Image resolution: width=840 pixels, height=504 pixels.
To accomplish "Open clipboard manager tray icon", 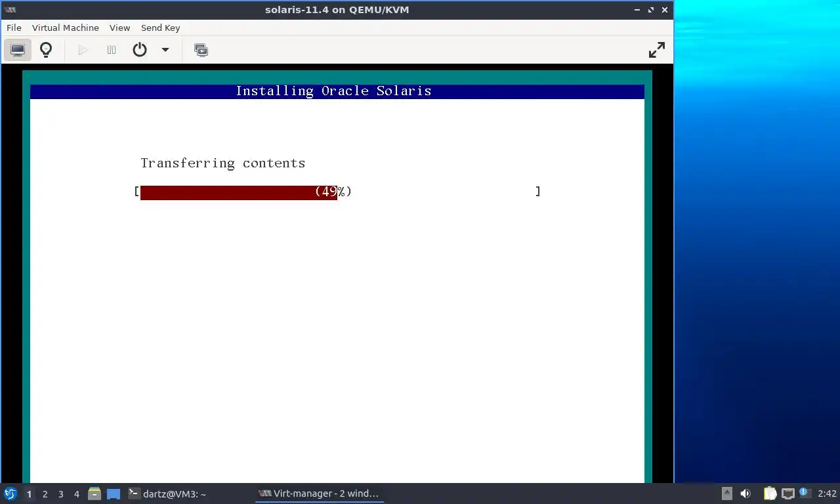I will (x=770, y=493).
